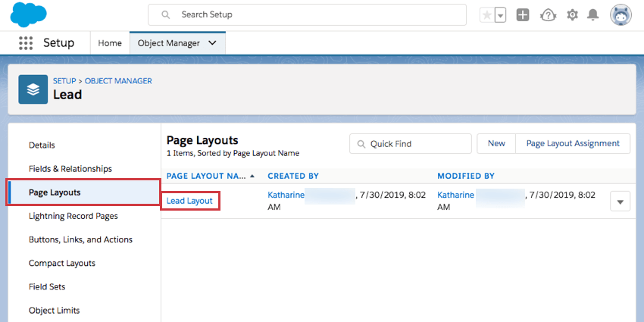Screen dimensions: 644x322
Task: Click the Salesforce cloud logo
Action: point(28,14)
